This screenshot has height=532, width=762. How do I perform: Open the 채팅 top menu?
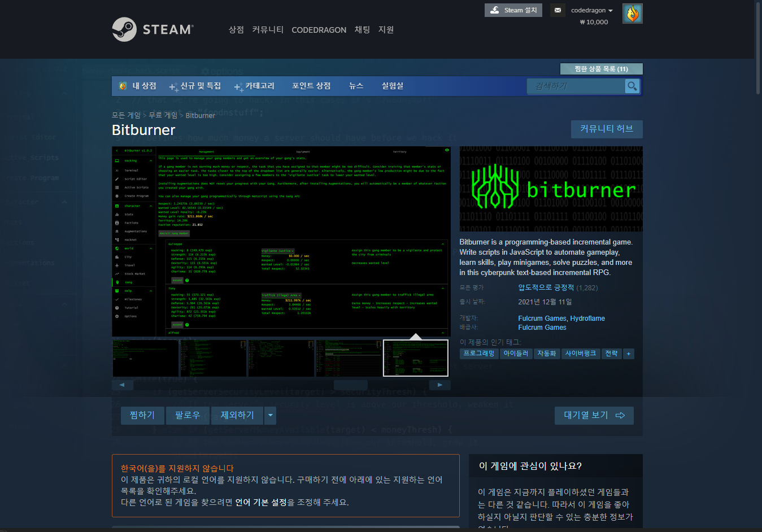[362, 29]
